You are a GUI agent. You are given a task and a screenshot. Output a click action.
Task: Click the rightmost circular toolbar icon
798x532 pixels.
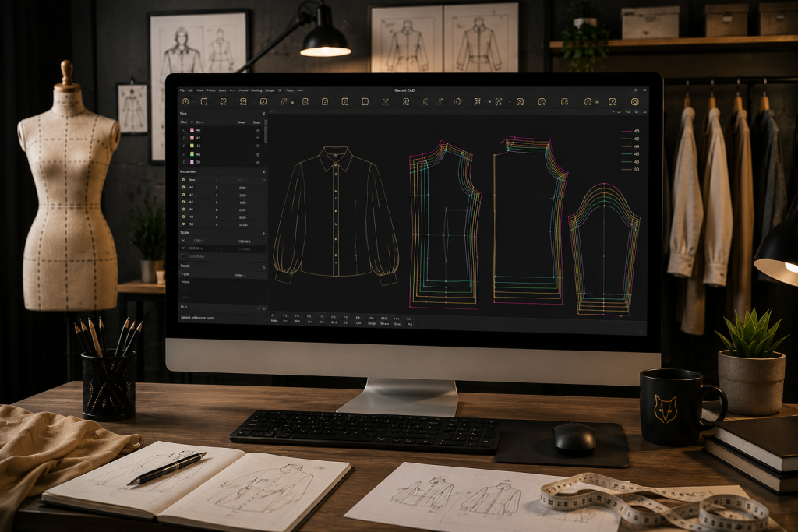click(635, 102)
